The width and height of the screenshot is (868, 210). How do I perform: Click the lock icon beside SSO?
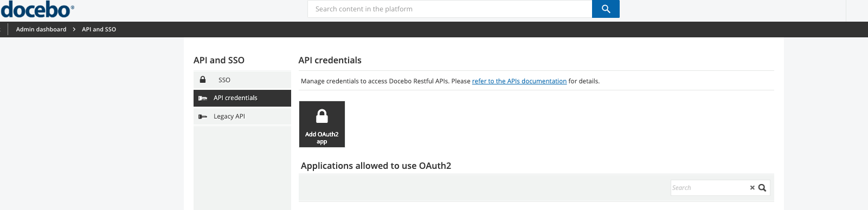(x=203, y=80)
